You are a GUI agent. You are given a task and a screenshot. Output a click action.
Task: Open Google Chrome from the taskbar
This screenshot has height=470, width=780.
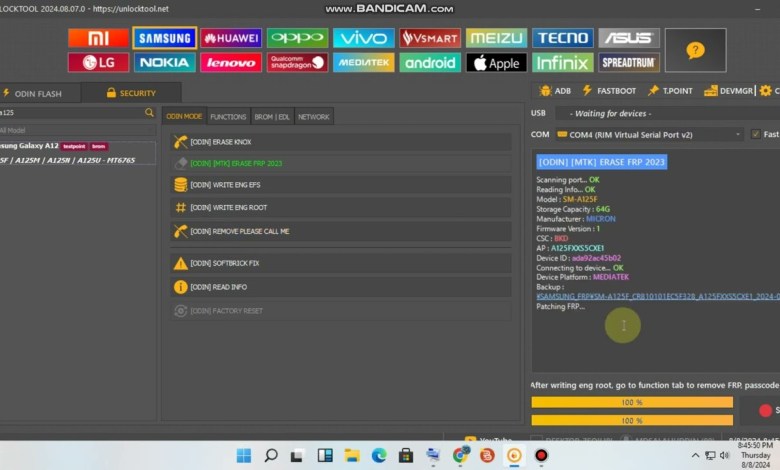(461, 455)
